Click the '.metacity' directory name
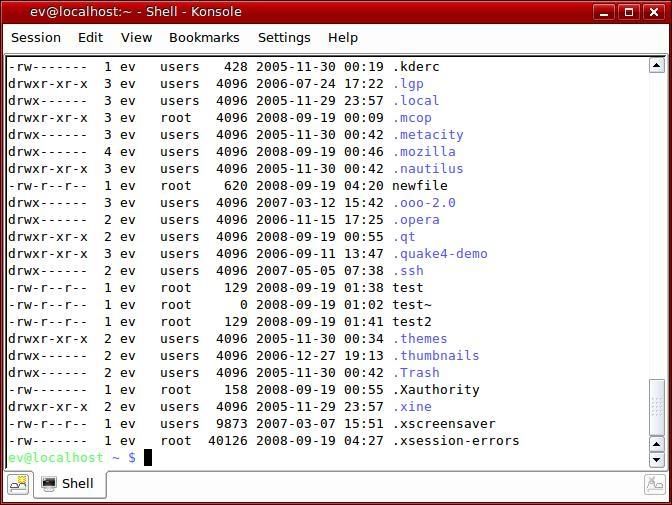 pos(428,135)
